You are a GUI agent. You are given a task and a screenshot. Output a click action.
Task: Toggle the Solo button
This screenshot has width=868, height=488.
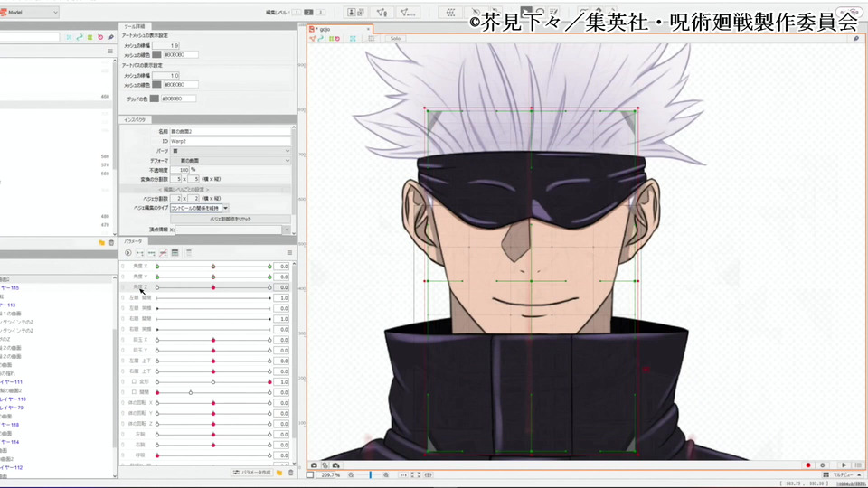[x=395, y=39]
